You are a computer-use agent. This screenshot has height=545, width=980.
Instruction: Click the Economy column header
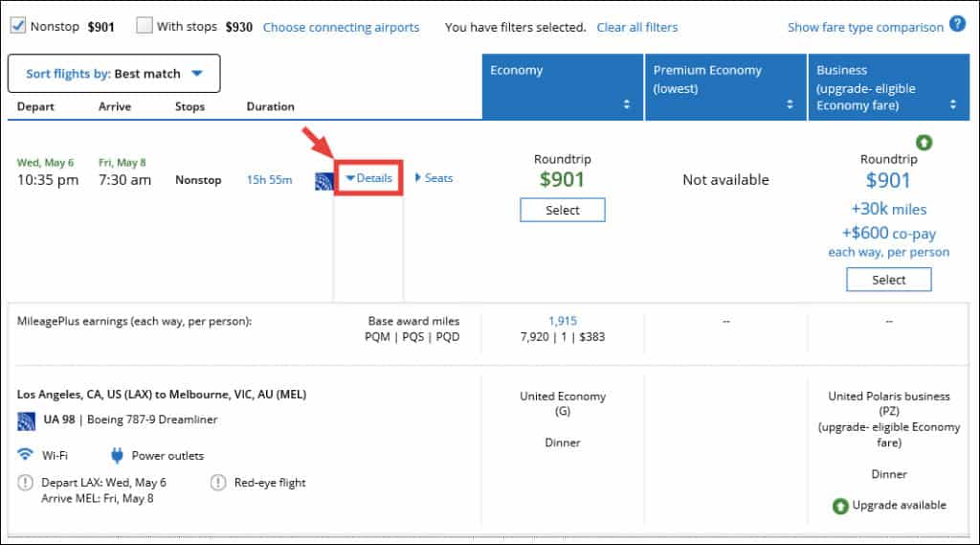tap(563, 87)
